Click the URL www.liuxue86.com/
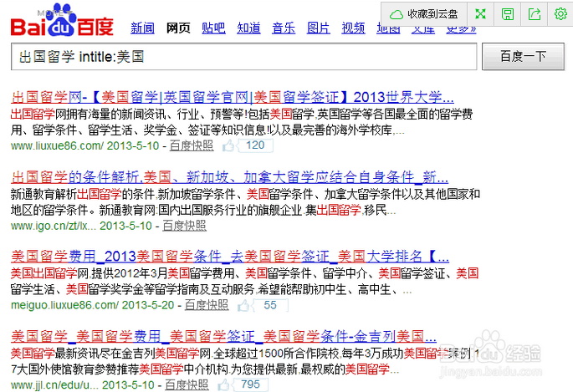The height and width of the screenshot is (392, 573). coord(58,146)
